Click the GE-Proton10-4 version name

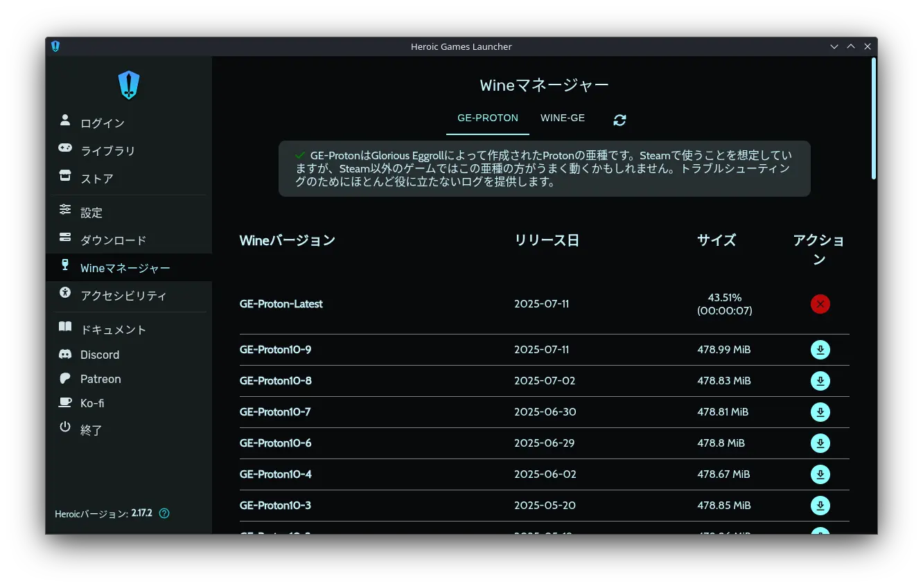(x=276, y=474)
